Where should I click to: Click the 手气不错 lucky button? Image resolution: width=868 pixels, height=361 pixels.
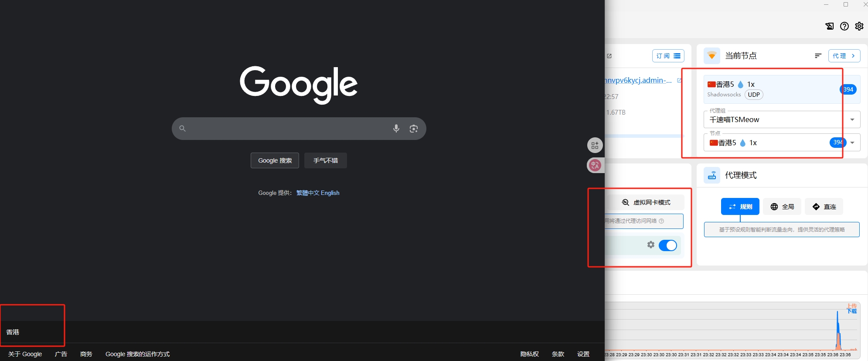325,160
